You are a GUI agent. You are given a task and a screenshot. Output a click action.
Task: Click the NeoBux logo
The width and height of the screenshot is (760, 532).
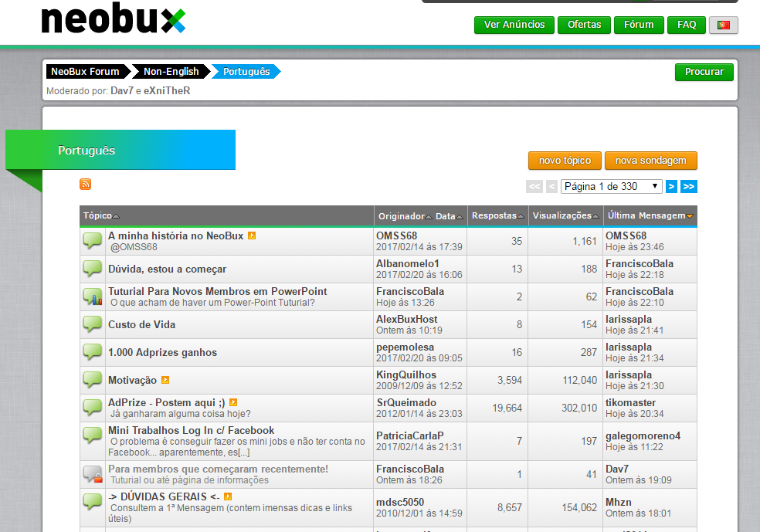tap(113, 21)
